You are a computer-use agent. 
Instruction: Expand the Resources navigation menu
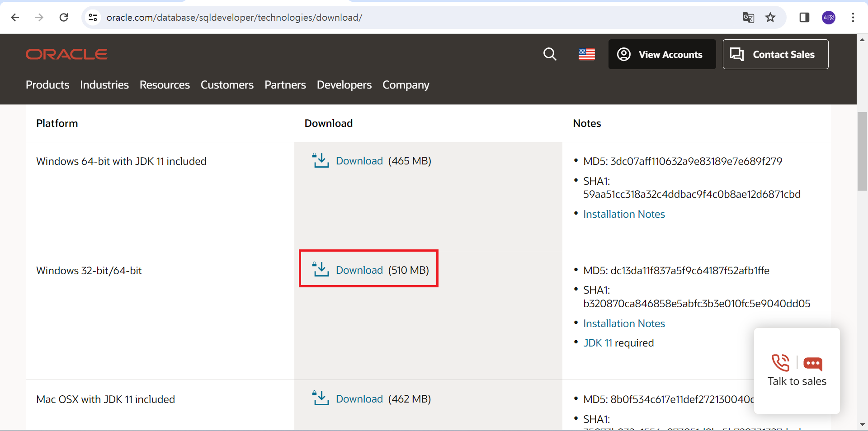coord(164,85)
